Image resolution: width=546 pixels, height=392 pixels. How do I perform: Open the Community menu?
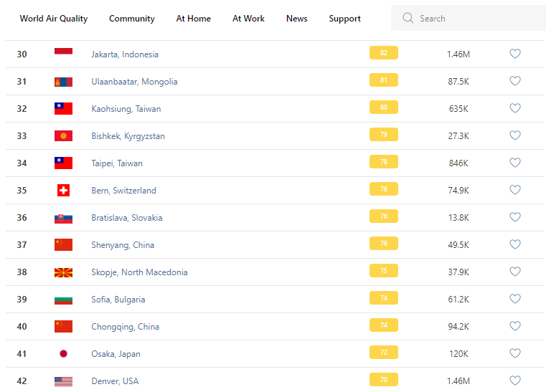[132, 19]
